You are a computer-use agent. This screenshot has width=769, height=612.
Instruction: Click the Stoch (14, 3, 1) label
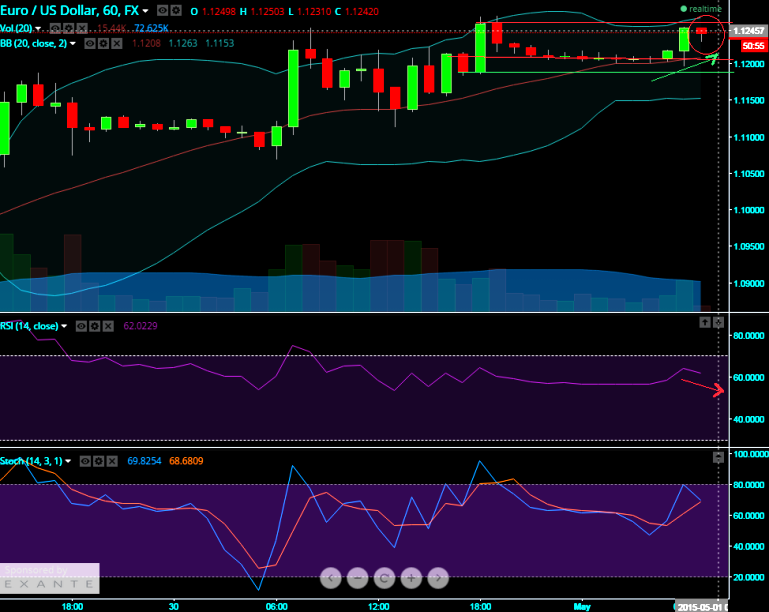pos(31,461)
